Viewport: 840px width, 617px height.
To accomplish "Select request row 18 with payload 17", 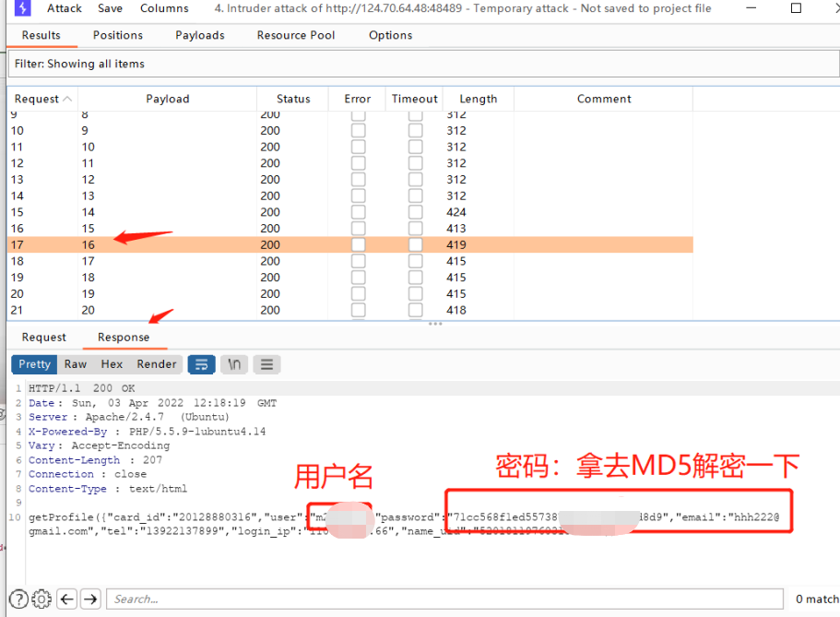I will (350, 262).
